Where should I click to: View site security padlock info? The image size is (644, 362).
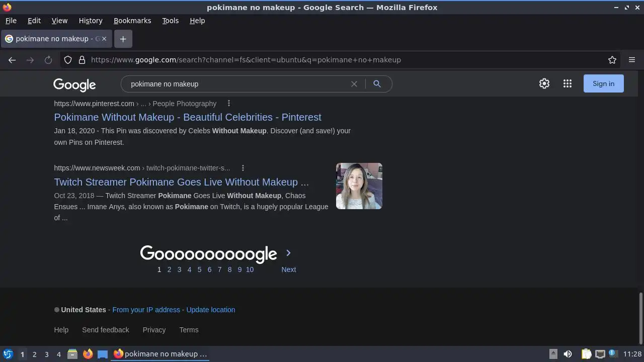pyautogui.click(x=82, y=60)
